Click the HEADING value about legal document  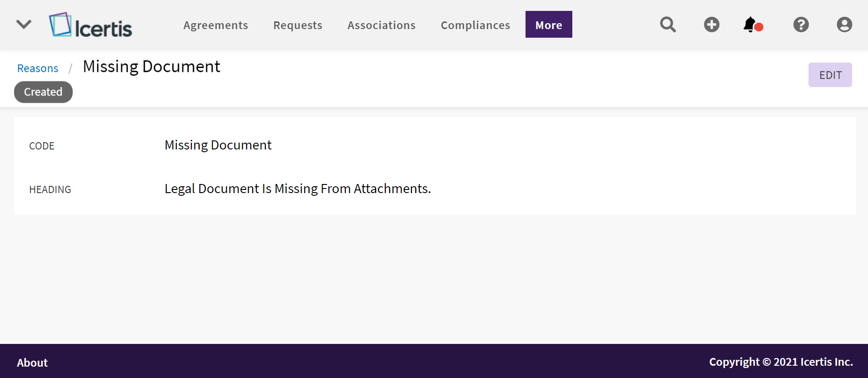(298, 189)
